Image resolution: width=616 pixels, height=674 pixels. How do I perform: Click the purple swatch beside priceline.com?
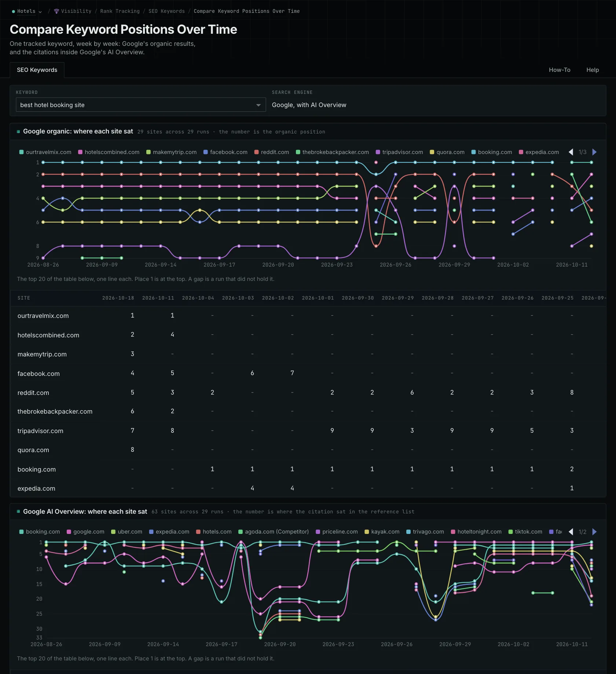pos(318,532)
